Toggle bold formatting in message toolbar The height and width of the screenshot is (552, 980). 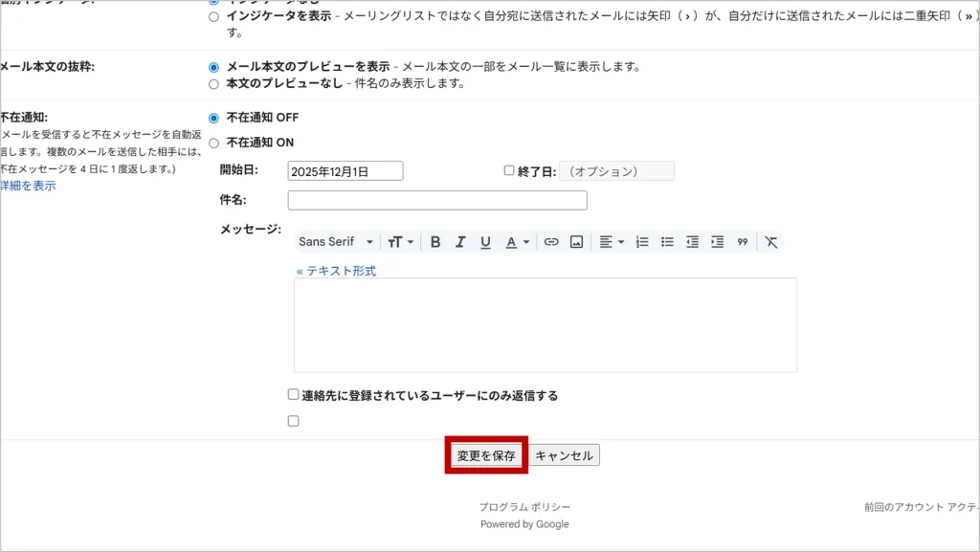coord(435,242)
